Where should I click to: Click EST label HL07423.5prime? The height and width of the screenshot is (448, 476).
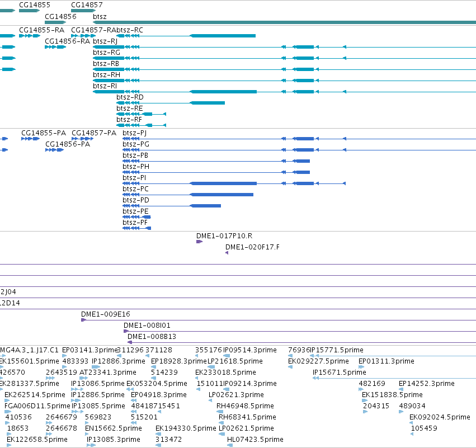click(255, 440)
